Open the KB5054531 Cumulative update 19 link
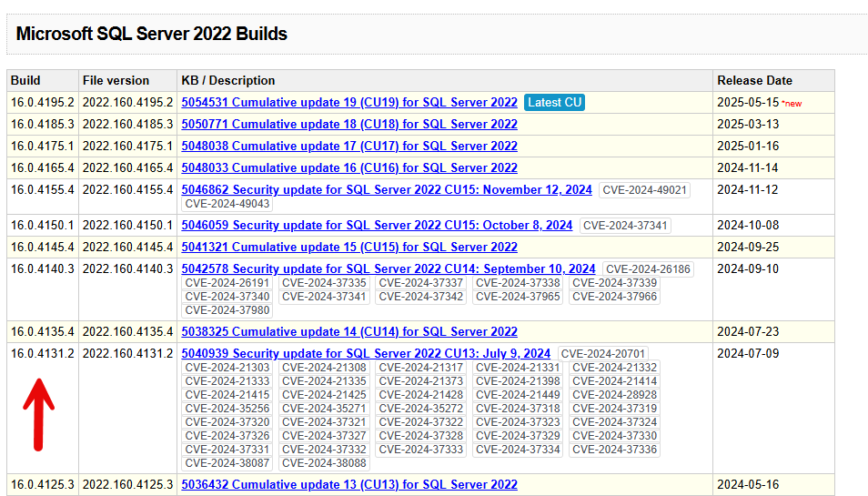Viewport: 868px width, 496px height. click(x=349, y=102)
